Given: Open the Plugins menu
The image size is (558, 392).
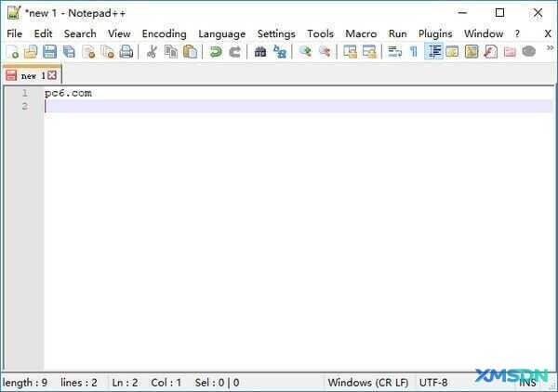Looking at the screenshot, I should [x=435, y=33].
